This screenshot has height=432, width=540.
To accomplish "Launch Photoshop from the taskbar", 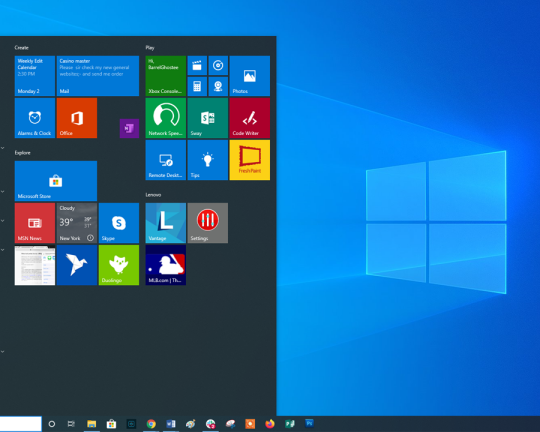I will [x=310, y=423].
